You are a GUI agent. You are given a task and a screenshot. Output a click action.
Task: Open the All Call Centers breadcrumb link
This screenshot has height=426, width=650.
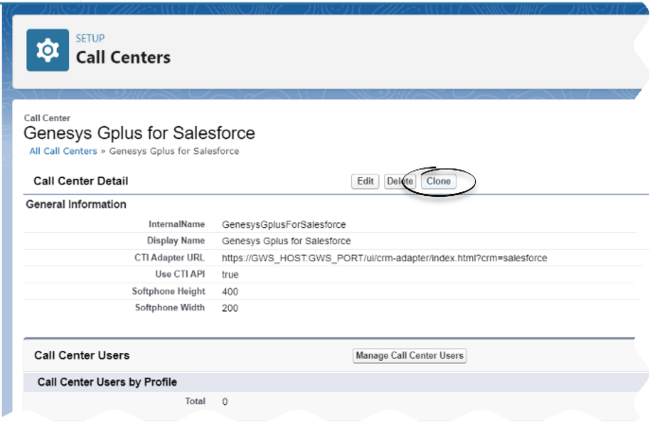tap(61, 151)
